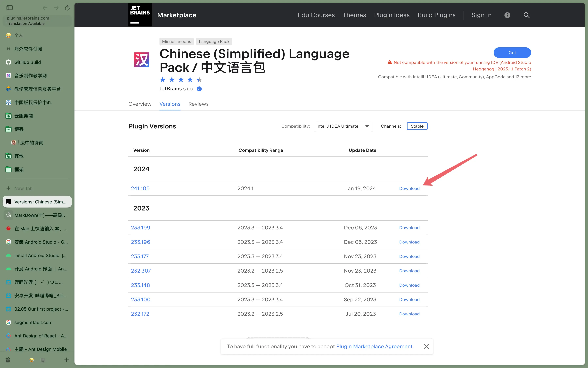Switch to 安卓开发-哔哩哔哩 tab
588x368 pixels.
tap(37, 295)
